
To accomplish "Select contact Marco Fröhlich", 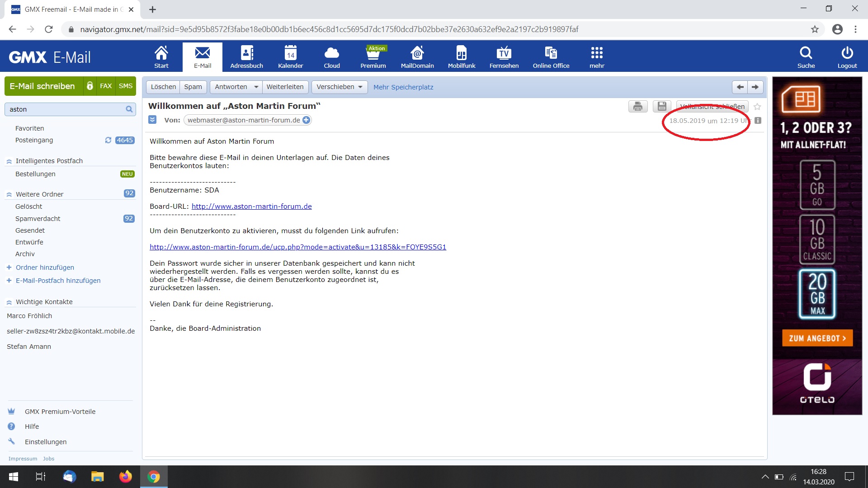I will [29, 316].
